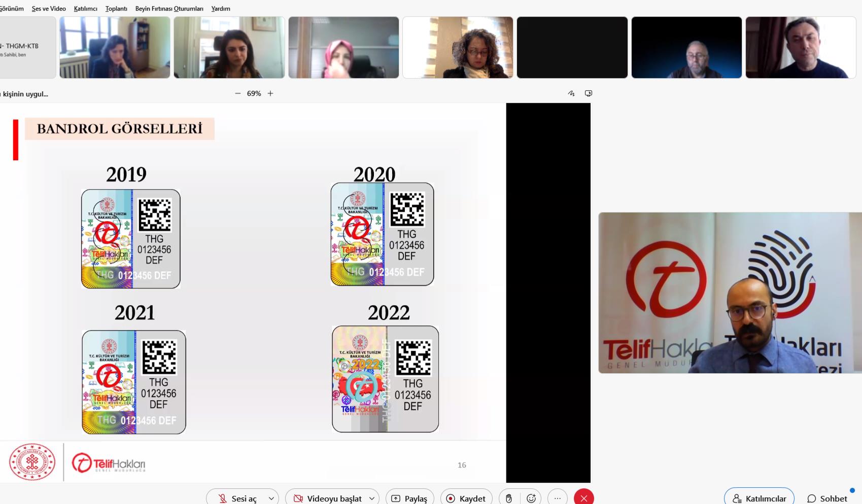
Task: Start camera with Videoyu başlat button
Action: coord(327,498)
